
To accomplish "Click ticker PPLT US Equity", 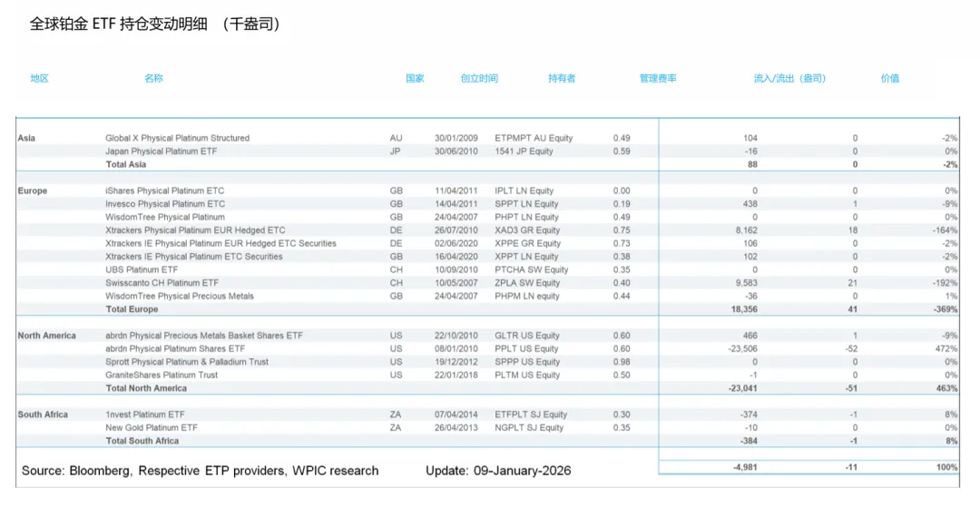I will click(527, 348).
